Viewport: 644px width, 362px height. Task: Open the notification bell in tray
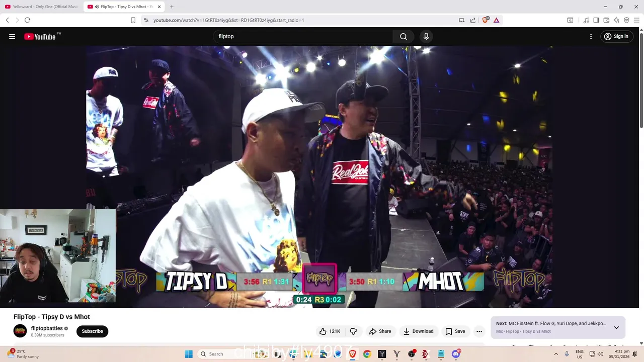(635, 354)
